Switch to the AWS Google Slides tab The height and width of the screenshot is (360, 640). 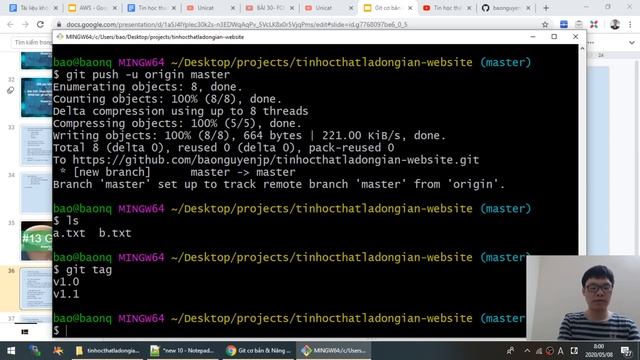coord(92,8)
